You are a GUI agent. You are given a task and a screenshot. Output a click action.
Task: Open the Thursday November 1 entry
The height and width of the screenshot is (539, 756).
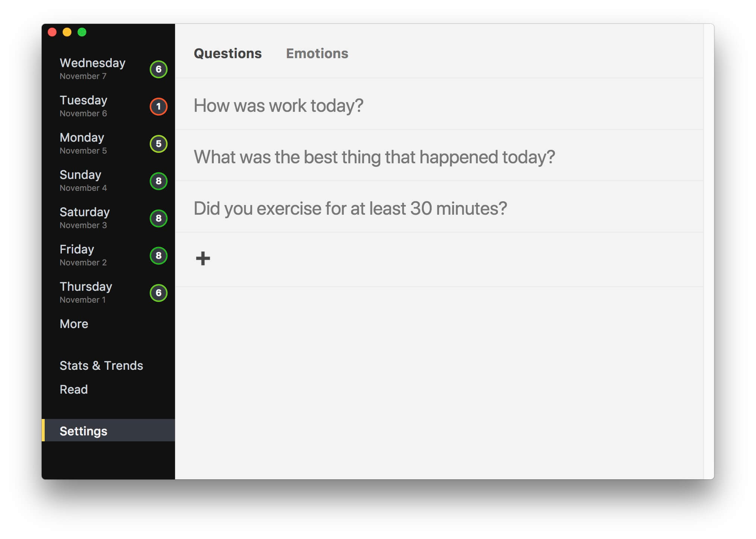(x=86, y=292)
